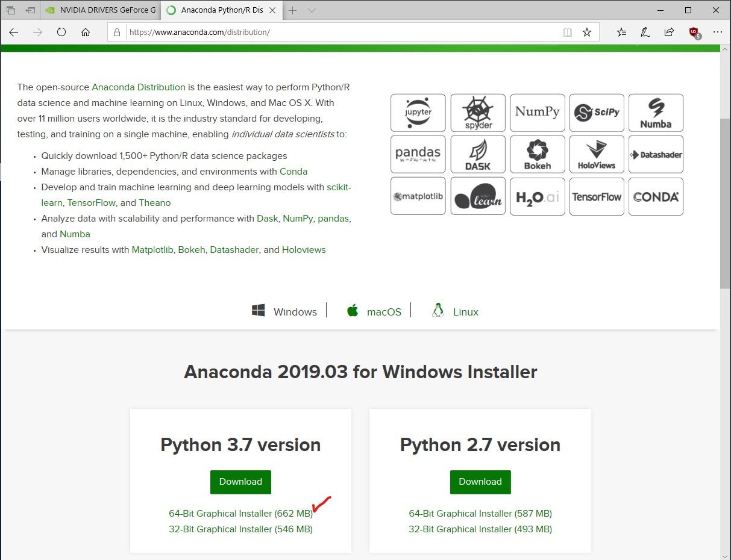This screenshot has width=731, height=560.
Task: Add page to favorites star icon
Action: coord(586,33)
